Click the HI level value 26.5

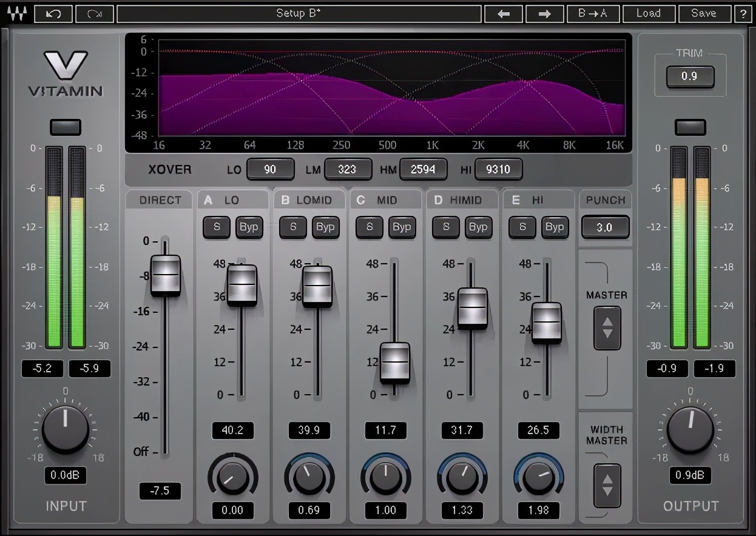pyautogui.click(x=538, y=430)
